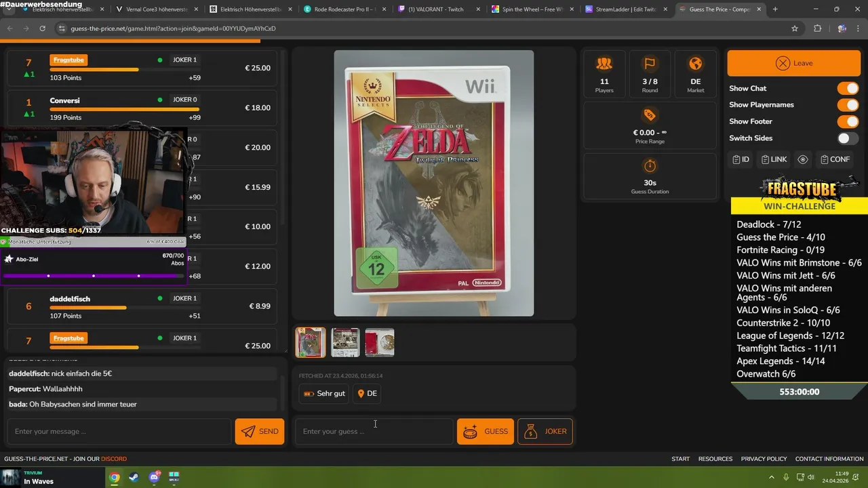Send chat message with SEND button
Viewport: 868px width, 488px height.
tap(260, 432)
